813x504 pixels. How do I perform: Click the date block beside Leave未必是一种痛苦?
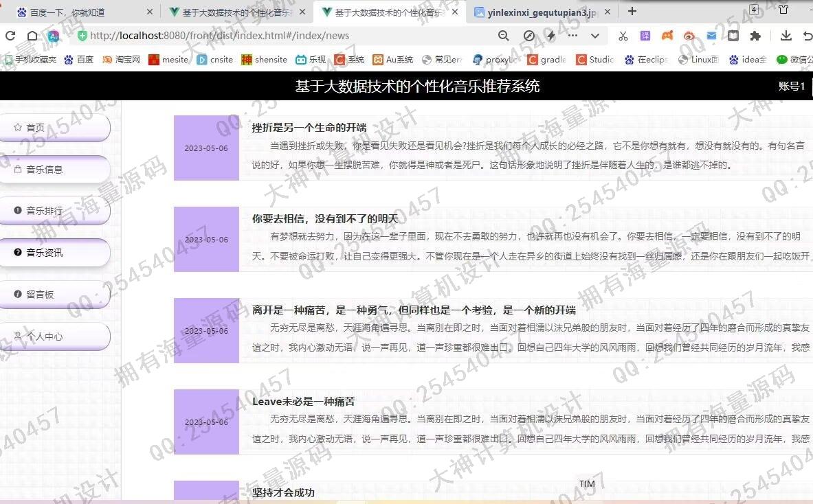click(206, 422)
